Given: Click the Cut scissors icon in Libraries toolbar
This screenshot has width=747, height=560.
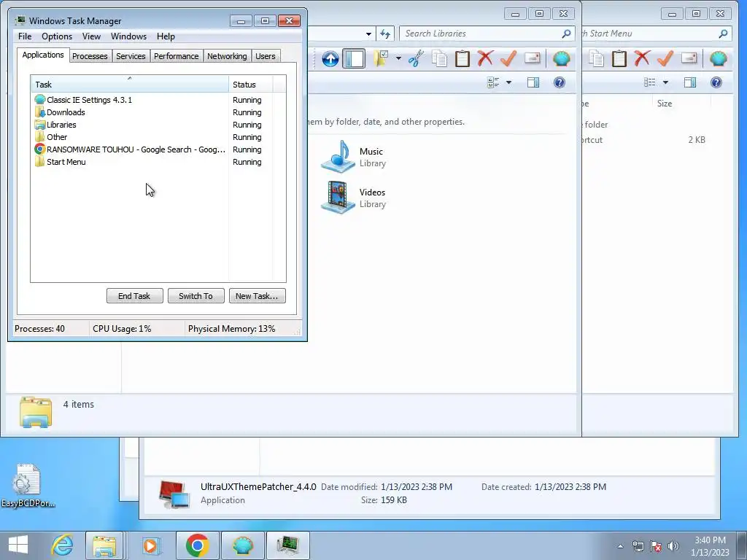Looking at the screenshot, I should pos(416,59).
